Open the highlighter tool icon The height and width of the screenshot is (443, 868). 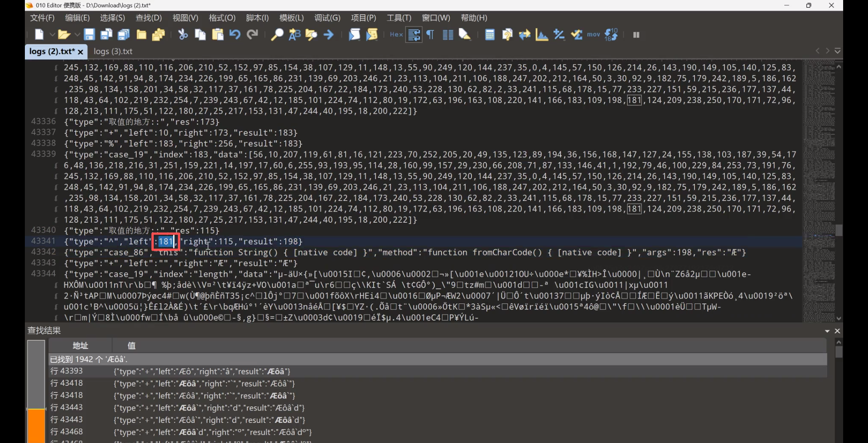pyautogui.click(x=465, y=34)
